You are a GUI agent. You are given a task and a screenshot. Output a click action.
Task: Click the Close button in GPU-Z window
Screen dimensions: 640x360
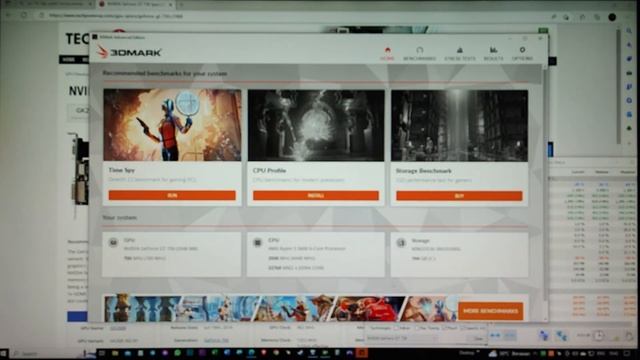point(477,339)
